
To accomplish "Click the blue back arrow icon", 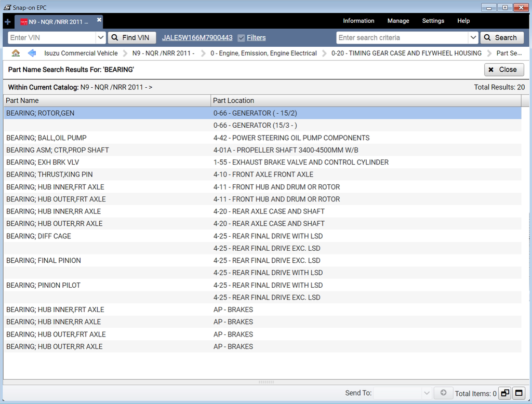I will coord(32,53).
